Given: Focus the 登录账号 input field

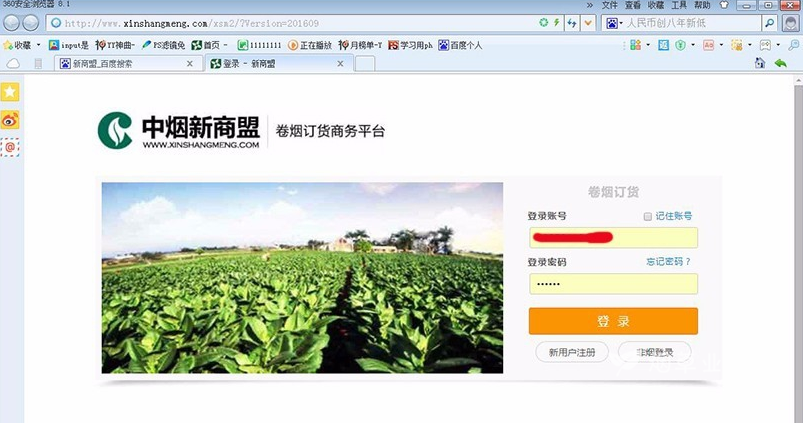Looking at the screenshot, I should [613, 238].
